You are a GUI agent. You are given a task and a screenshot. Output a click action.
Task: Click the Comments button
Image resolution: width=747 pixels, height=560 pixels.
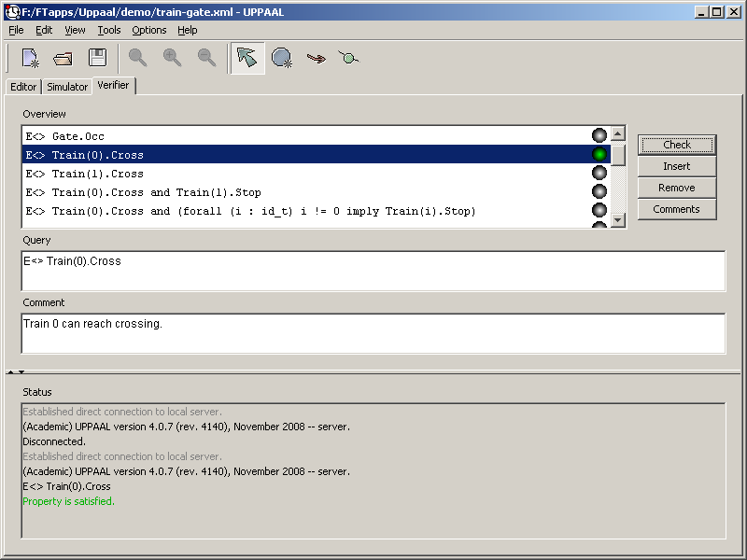[x=677, y=209]
